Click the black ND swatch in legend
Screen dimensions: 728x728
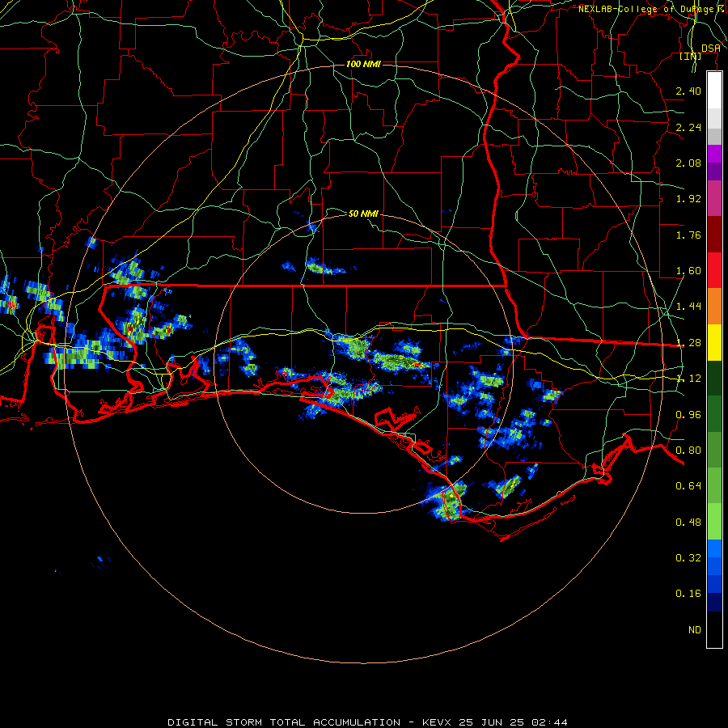(714, 629)
